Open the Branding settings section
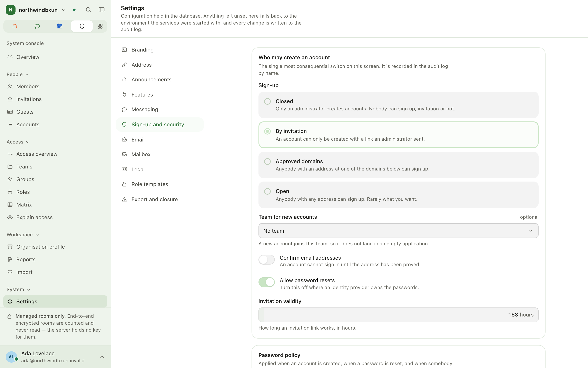This screenshot has width=588, height=368. 160,50
